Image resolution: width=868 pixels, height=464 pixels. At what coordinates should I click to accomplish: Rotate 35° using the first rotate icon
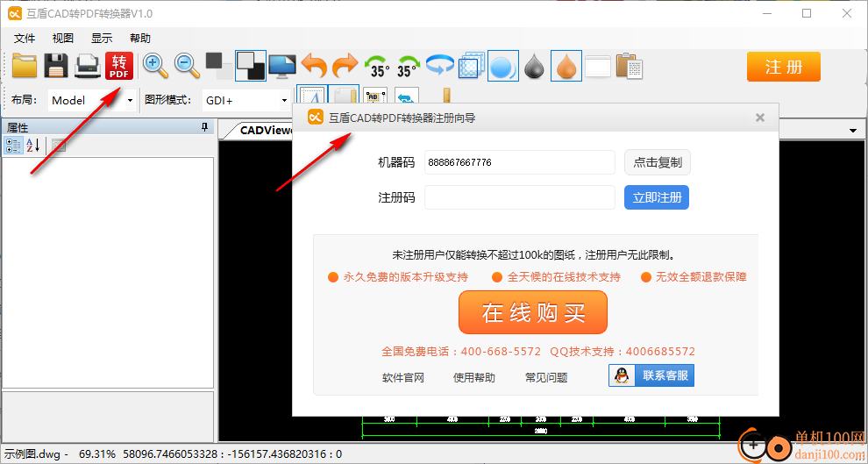378,66
